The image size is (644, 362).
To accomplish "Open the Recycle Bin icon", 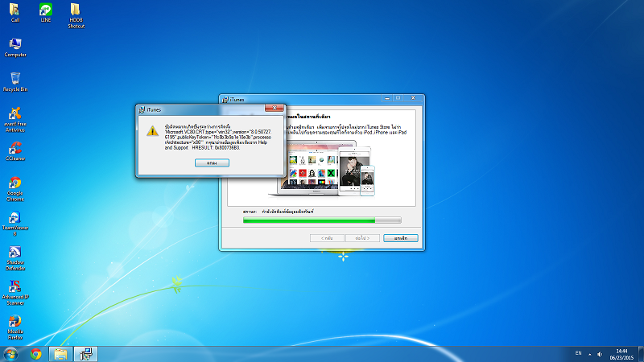I will point(15,82).
